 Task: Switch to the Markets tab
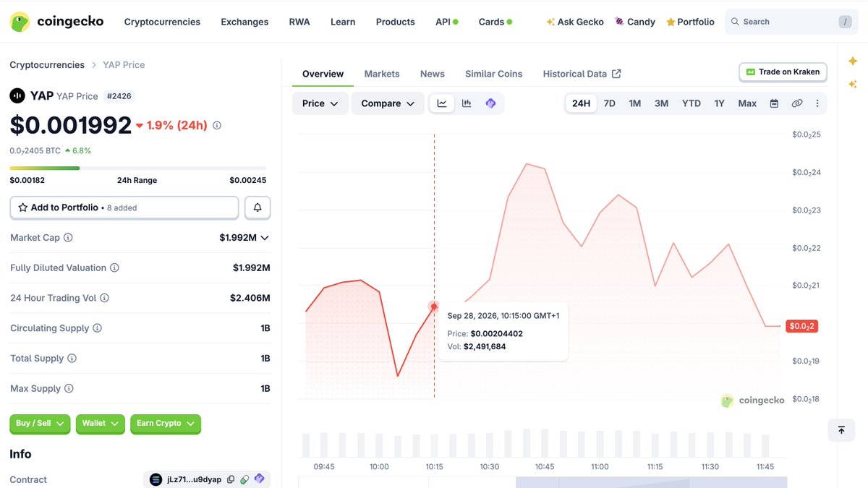382,74
